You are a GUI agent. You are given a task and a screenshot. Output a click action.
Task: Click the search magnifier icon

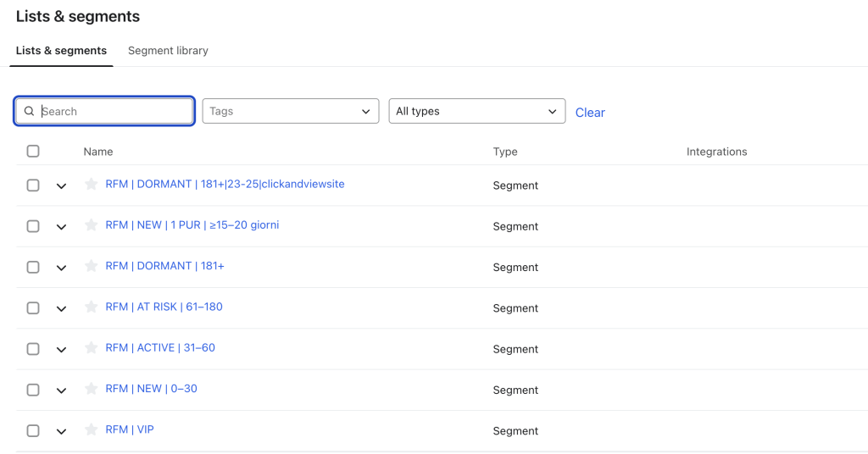(30, 111)
